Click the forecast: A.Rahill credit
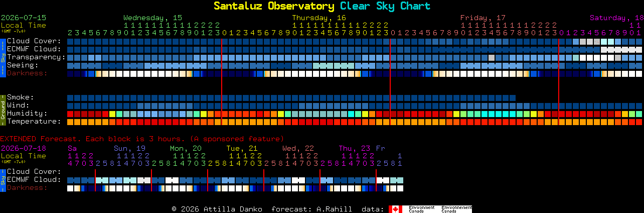Screen dimensions: 644x213 tap(311, 209)
